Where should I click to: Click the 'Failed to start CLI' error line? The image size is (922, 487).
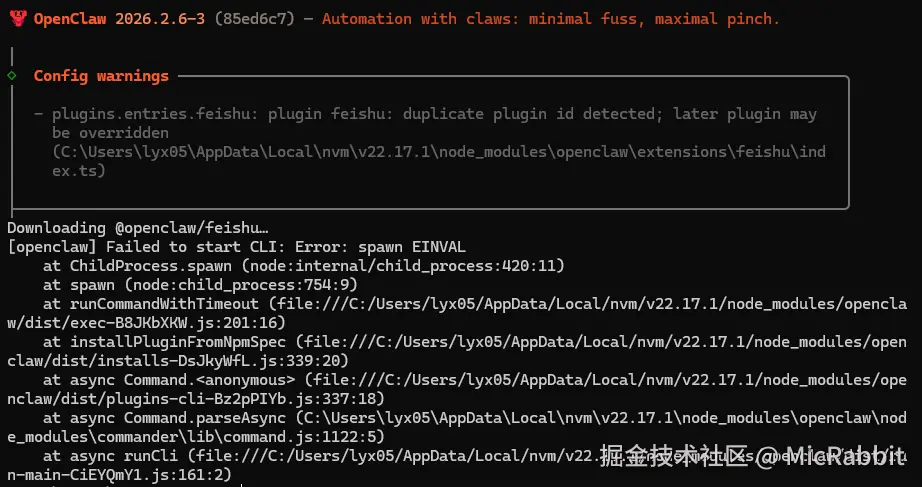236,247
